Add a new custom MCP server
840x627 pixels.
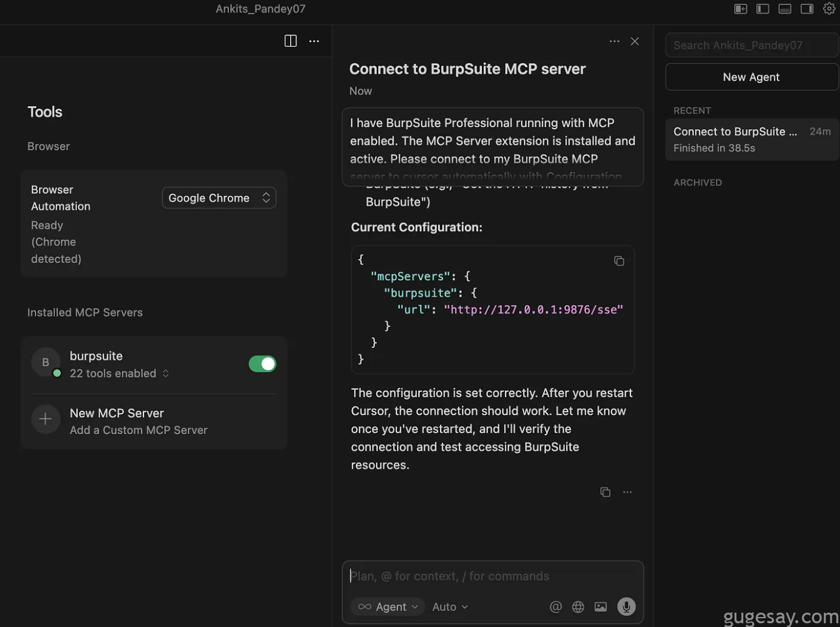(154, 422)
